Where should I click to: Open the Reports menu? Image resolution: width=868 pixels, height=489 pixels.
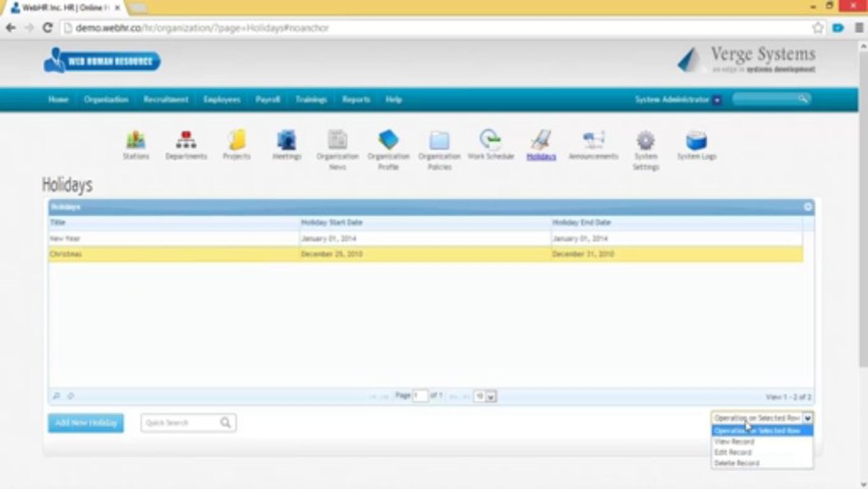click(x=356, y=99)
